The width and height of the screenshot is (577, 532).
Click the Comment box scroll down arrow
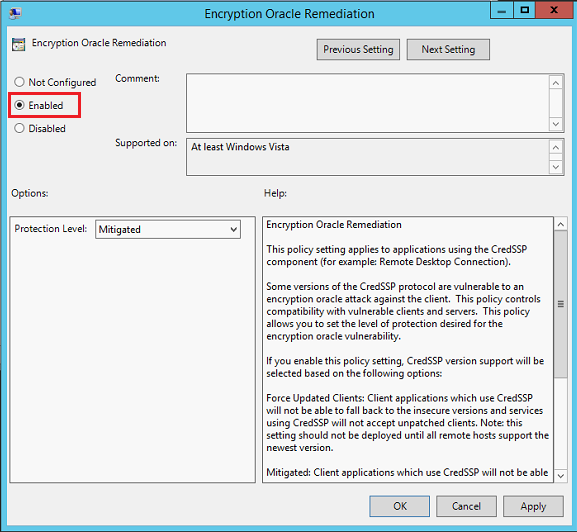(556, 124)
